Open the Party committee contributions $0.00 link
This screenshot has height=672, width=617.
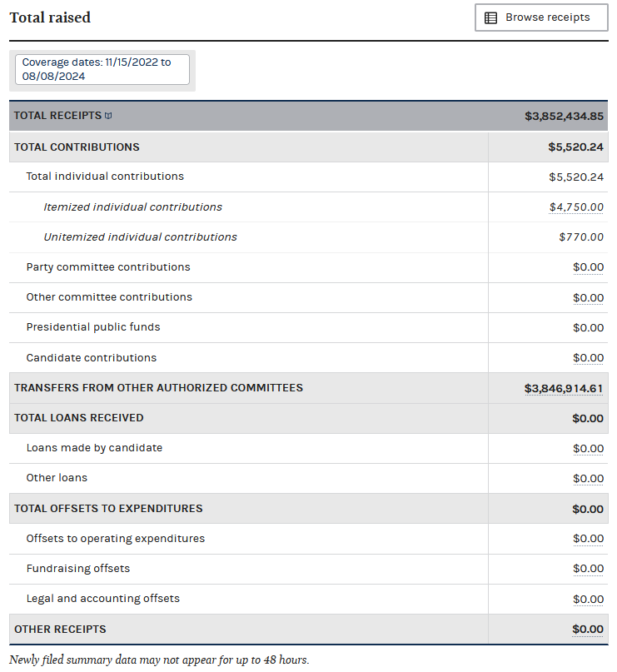(x=589, y=267)
